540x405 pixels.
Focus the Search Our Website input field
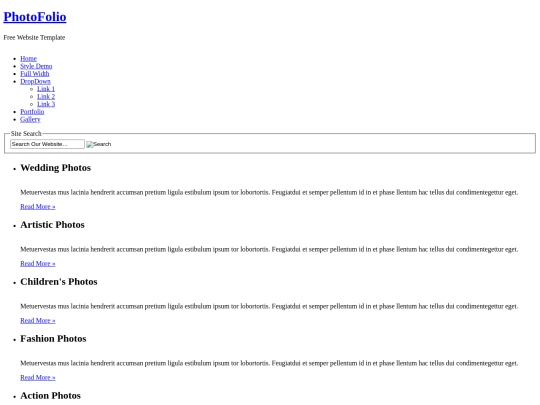(47, 144)
